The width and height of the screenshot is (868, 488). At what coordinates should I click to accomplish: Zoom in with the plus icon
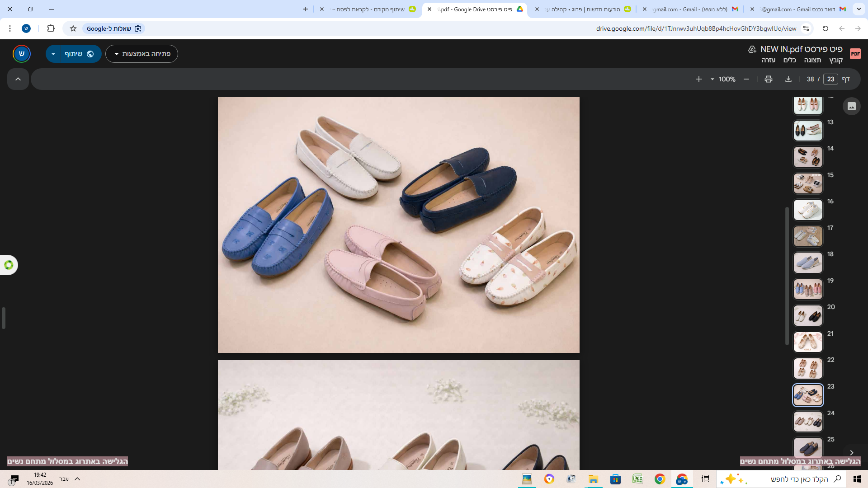coord(698,79)
